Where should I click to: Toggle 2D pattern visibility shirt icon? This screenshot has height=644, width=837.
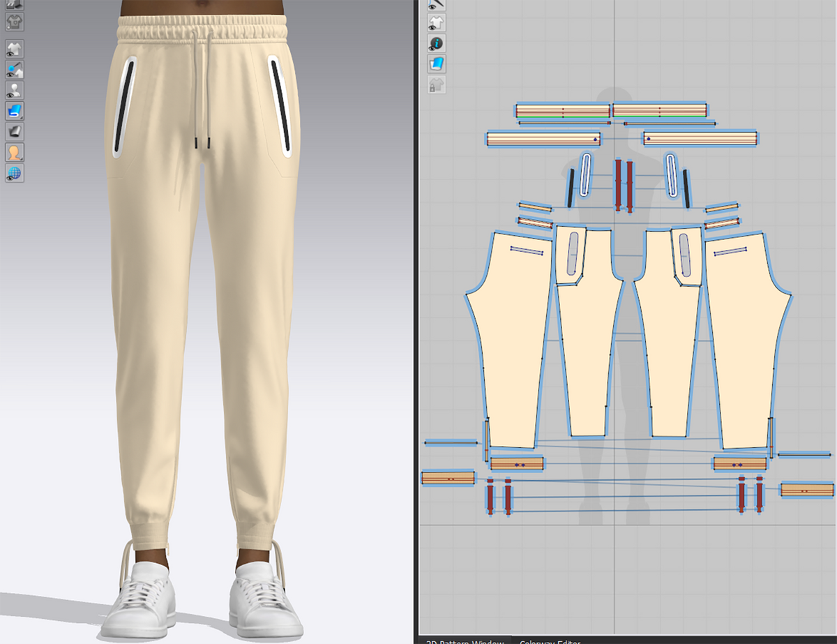(x=437, y=23)
